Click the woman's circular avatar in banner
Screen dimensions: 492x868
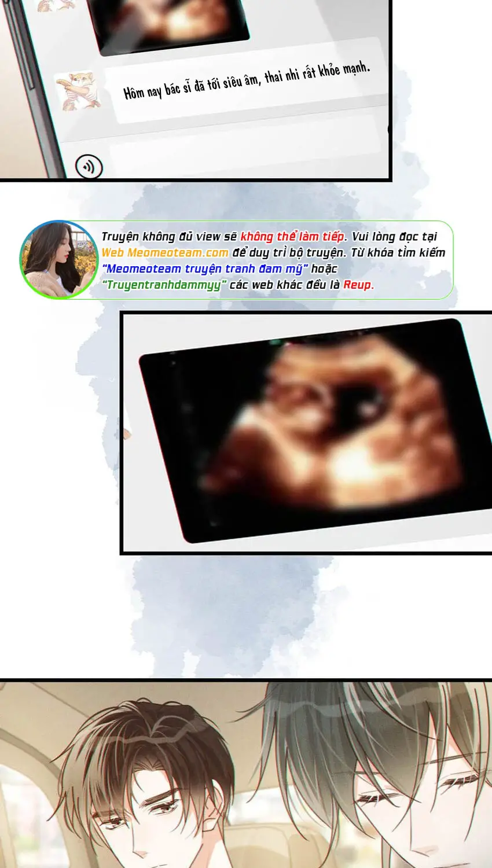(x=58, y=260)
